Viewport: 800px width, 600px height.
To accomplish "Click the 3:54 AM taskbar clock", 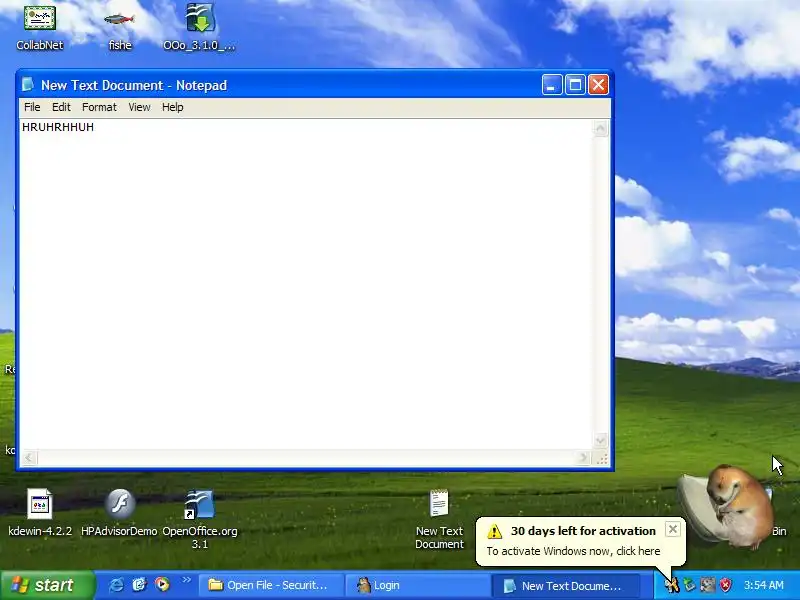I will (763, 585).
